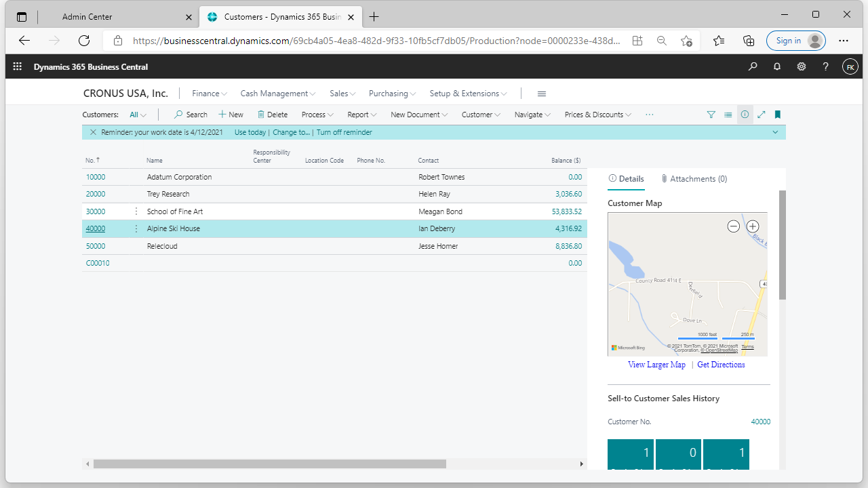Open customer number C00010
The height and width of the screenshot is (488, 868).
(98, 263)
